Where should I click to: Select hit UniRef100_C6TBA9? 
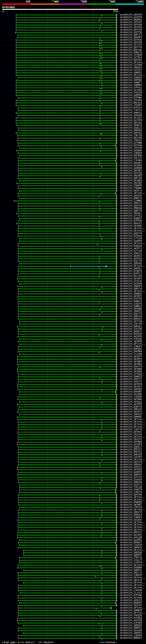point(131,55)
